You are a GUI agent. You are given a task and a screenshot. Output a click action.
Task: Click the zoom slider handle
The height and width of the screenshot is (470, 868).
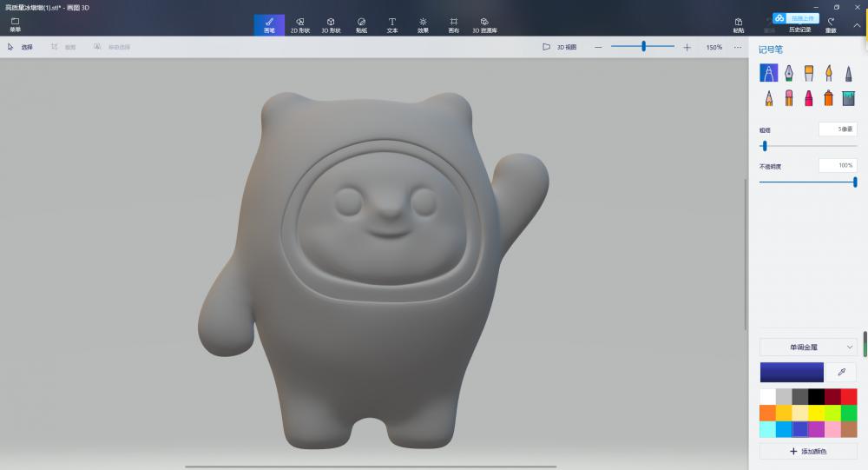pyautogui.click(x=643, y=47)
